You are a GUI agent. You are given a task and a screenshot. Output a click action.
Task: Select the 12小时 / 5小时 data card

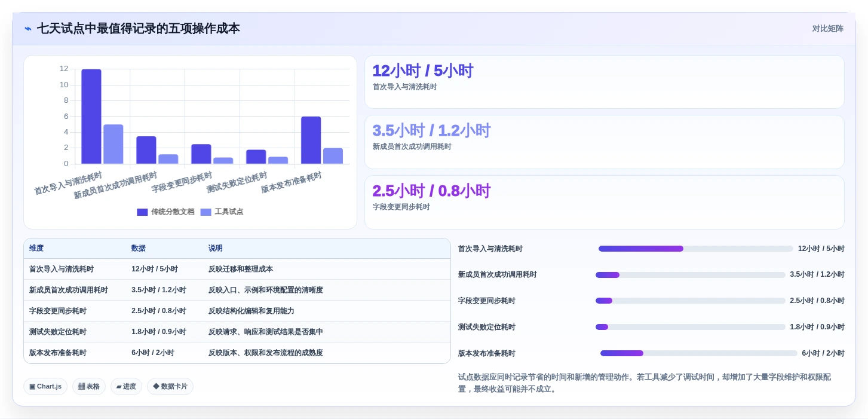[605, 82]
